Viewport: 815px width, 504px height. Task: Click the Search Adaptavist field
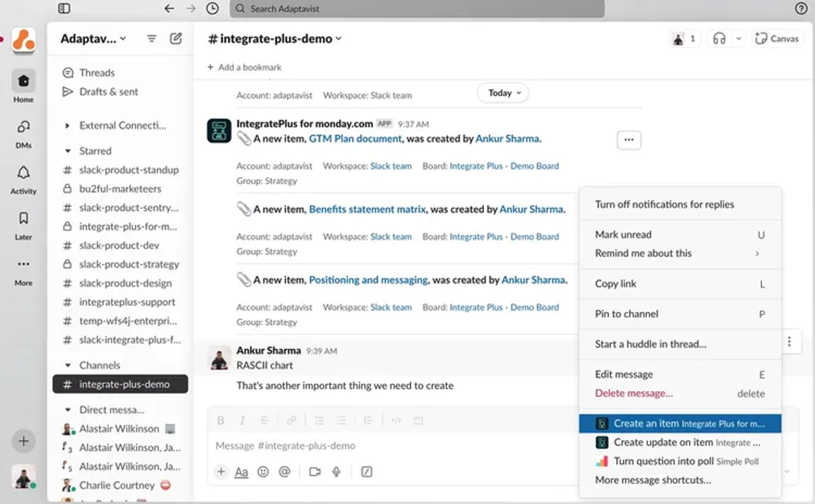pos(416,9)
